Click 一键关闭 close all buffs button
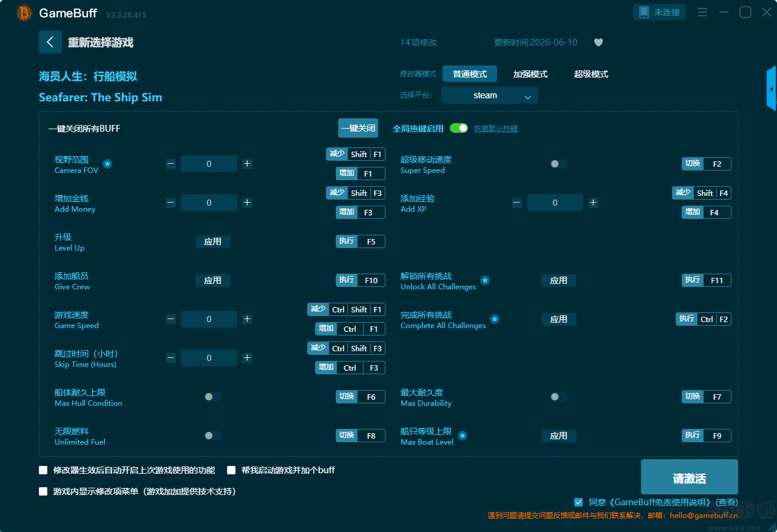The image size is (777, 532). (x=358, y=128)
